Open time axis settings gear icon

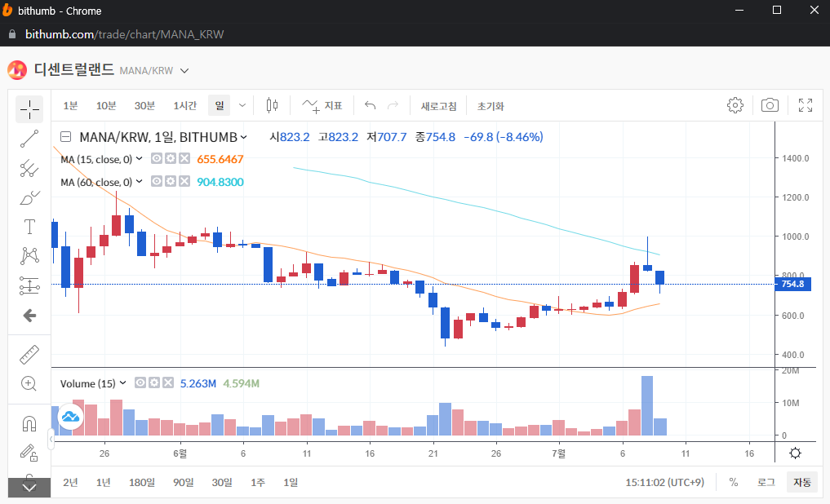(795, 453)
